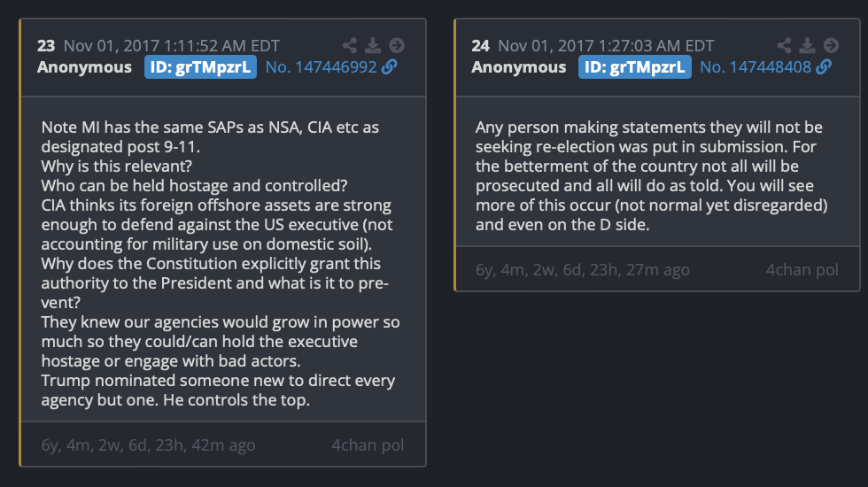868x487 pixels.
Task: Click relative age text on post 23 footer
Action: click(x=149, y=444)
